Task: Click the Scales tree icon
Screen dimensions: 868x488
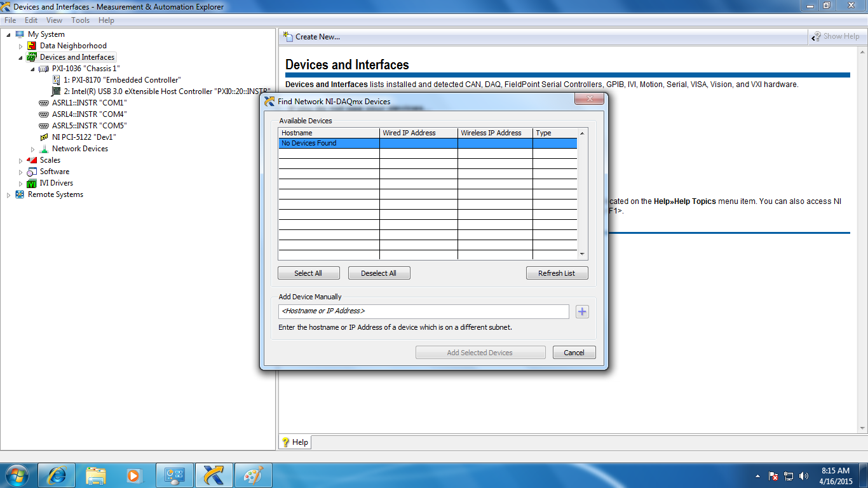Action: [x=32, y=160]
